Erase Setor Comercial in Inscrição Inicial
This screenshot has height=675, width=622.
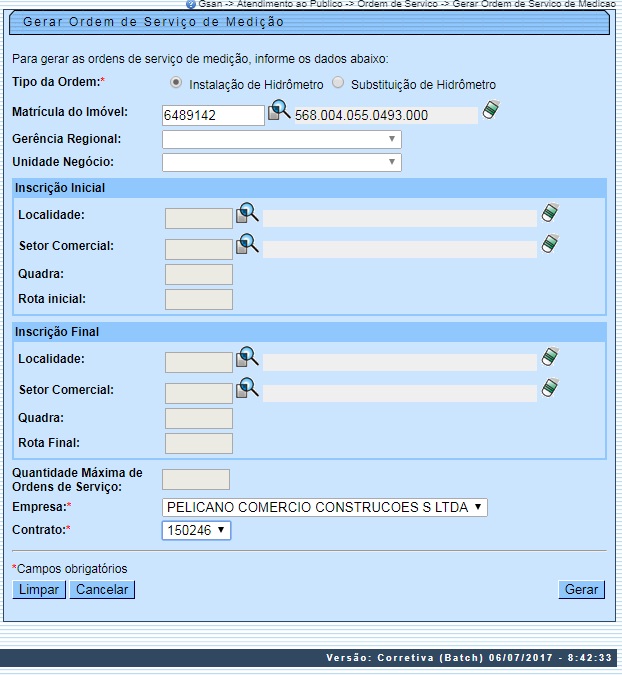[550, 243]
